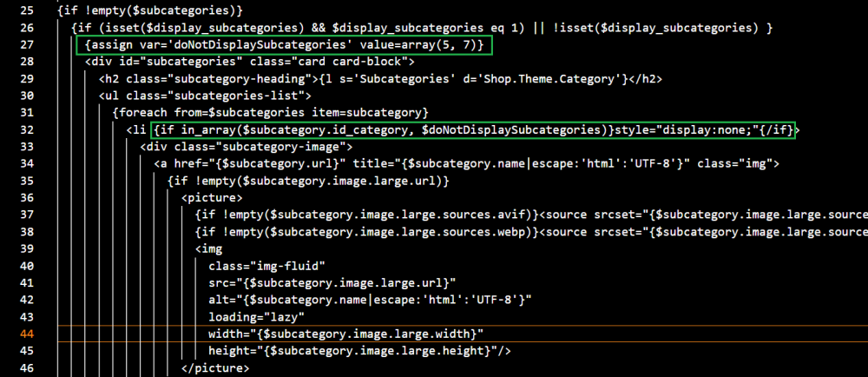Click width="{$subcategory.image.large.width}" attribute
This screenshot has height=377, width=868.
(x=346, y=334)
